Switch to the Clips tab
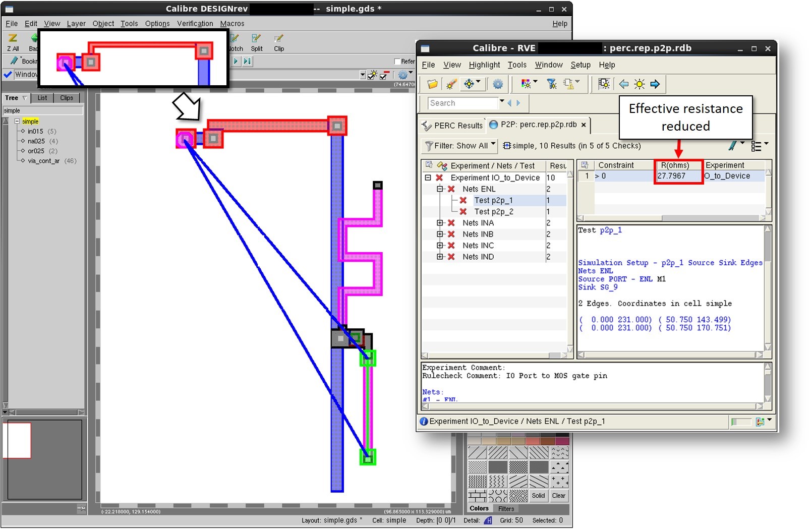The height and width of the screenshot is (529, 812). click(67, 98)
